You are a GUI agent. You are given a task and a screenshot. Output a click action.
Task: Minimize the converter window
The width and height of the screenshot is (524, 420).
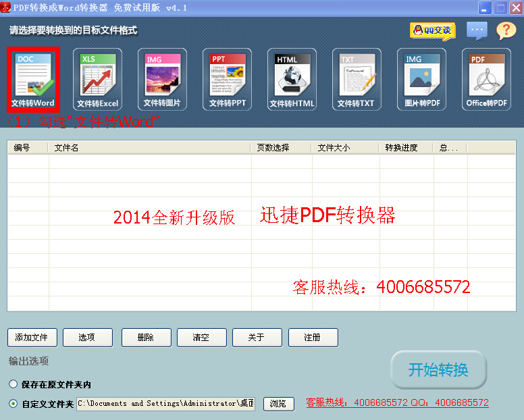click(485, 7)
